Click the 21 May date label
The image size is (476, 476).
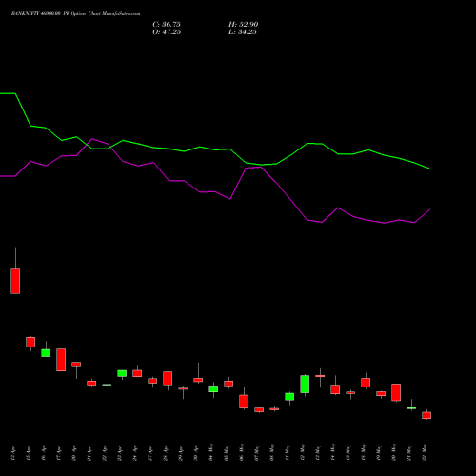(x=409, y=452)
